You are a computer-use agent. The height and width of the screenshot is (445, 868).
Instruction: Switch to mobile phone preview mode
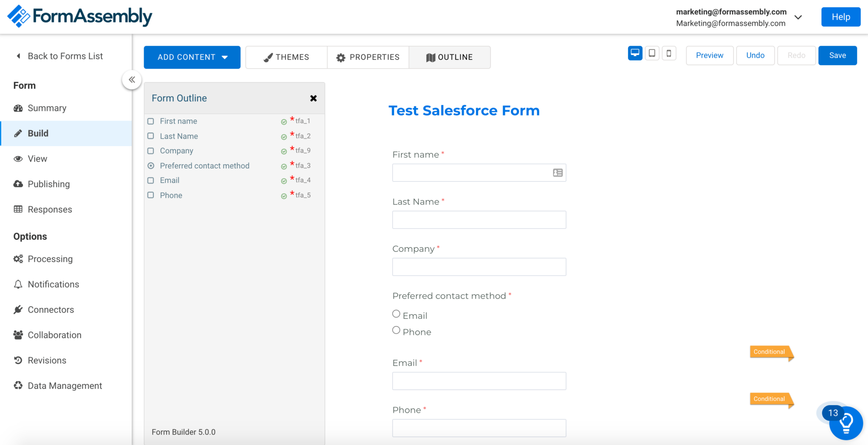pos(669,53)
